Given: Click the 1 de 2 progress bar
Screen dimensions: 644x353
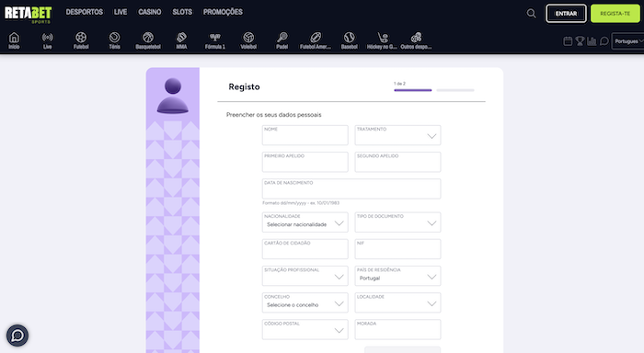Looking at the screenshot, I should click(433, 90).
